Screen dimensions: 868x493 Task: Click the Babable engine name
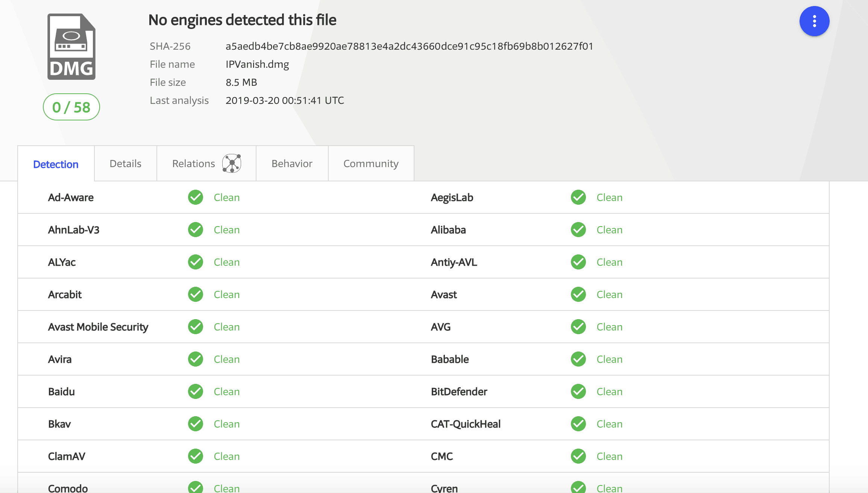click(450, 359)
